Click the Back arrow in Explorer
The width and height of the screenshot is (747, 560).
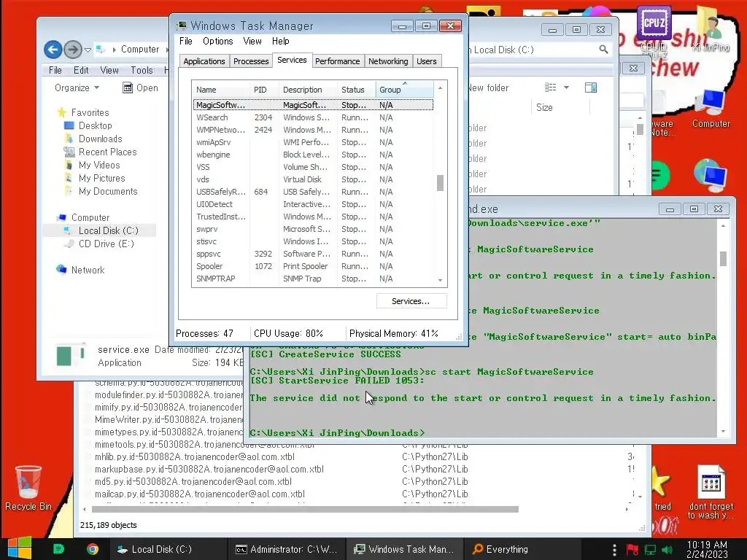tap(53, 49)
